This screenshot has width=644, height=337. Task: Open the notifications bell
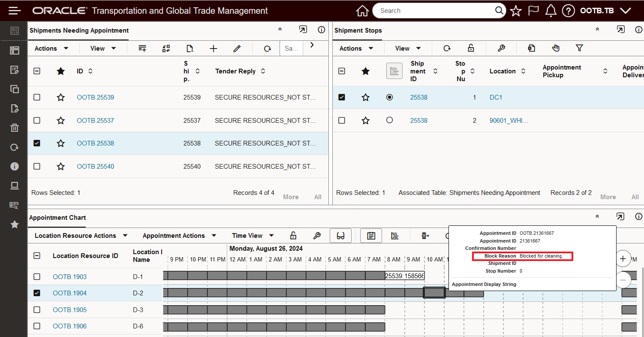point(551,11)
